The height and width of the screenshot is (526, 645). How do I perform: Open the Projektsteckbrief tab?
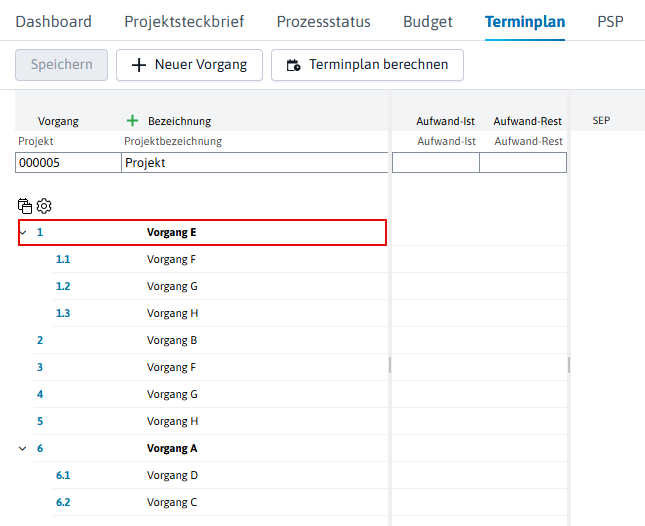184,21
